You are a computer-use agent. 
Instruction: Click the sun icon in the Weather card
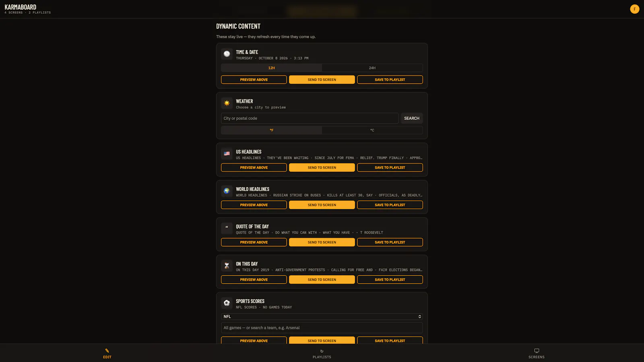pyautogui.click(x=227, y=103)
